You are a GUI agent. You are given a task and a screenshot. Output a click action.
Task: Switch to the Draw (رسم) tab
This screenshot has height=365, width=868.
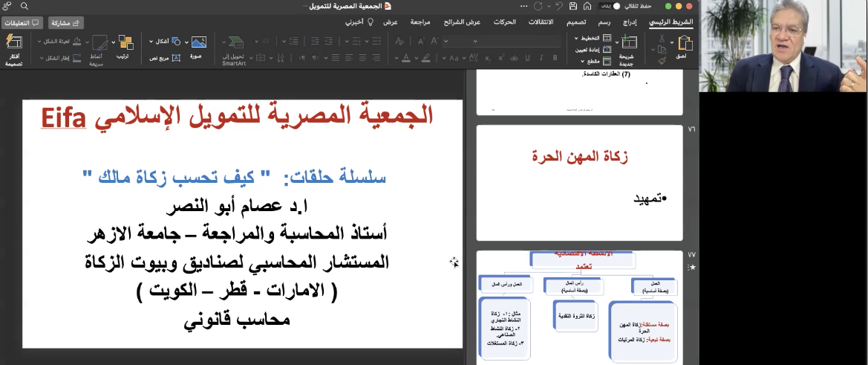[x=604, y=22]
